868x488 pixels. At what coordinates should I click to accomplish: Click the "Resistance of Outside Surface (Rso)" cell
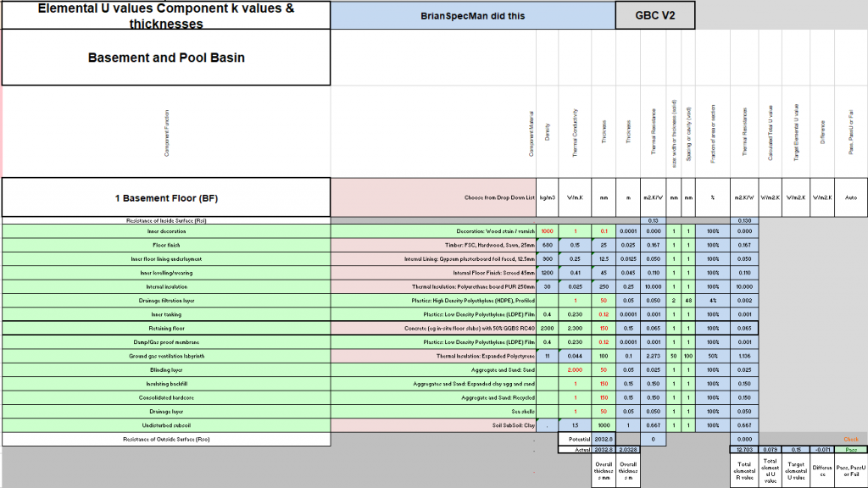pos(166,440)
